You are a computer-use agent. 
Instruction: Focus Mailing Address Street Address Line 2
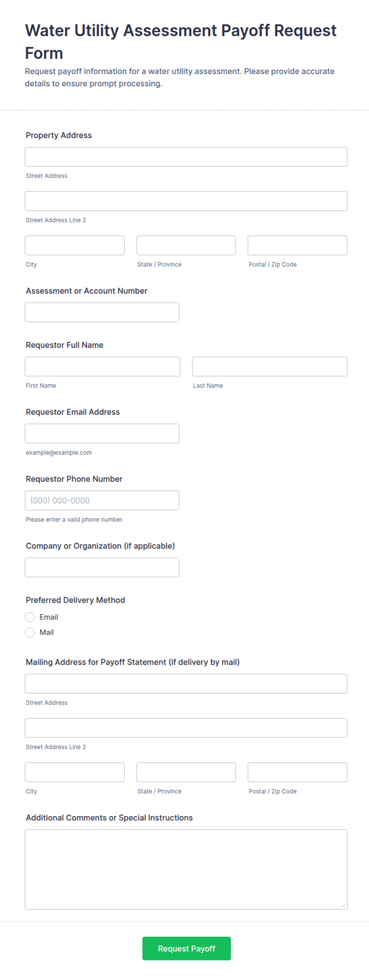coord(186,728)
